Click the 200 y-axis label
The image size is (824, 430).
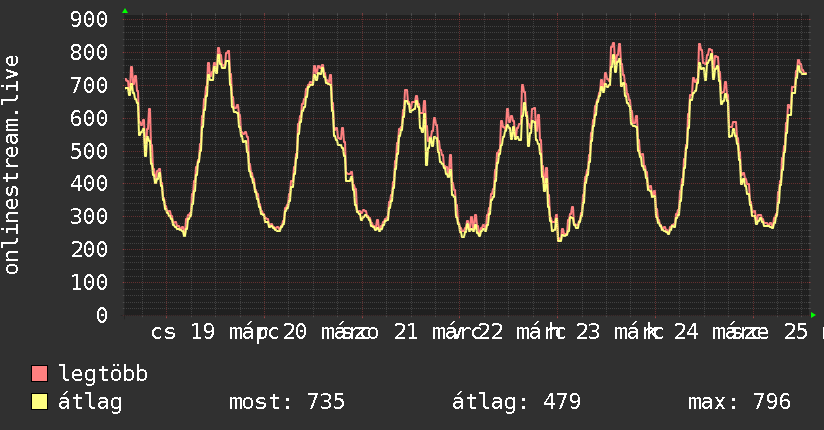pos(89,249)
